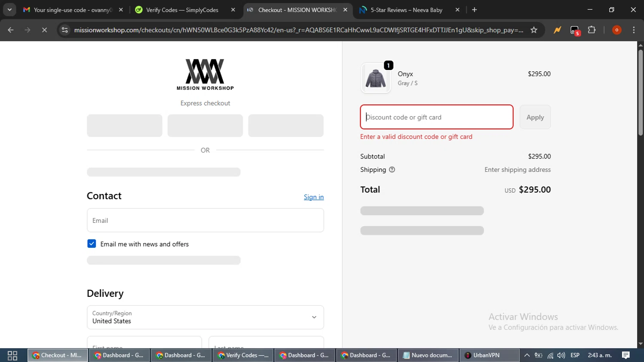
Task: Switch the ESP keyboard language indicator
Action: click(x=575, y=355)
